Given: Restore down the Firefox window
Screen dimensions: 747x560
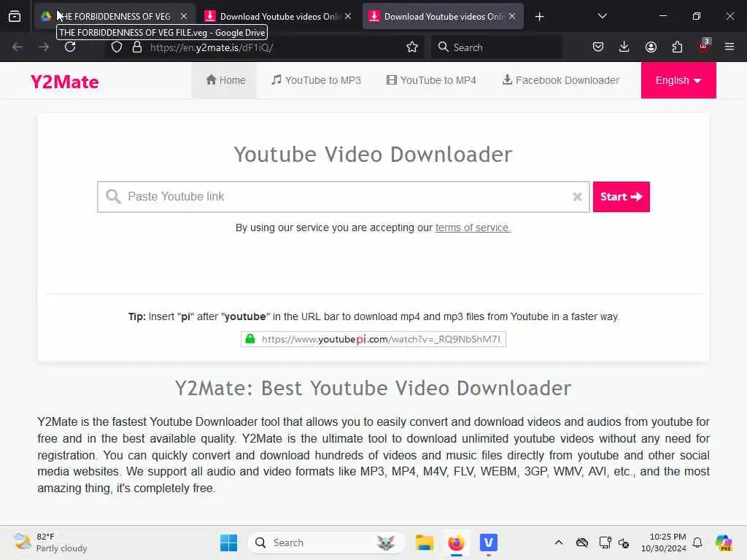Looking at the screenshot, I should tap(697, 16).
